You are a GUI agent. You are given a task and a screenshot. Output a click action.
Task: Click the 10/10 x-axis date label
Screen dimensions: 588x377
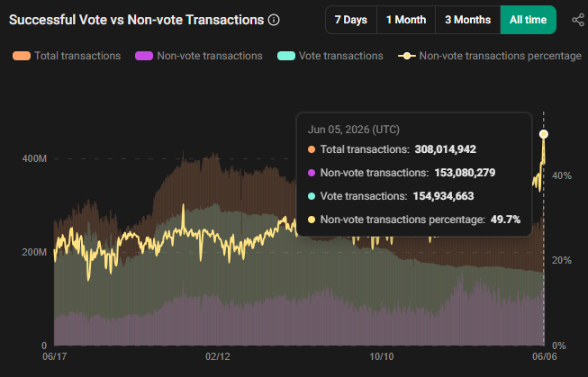tap(382, 356)
